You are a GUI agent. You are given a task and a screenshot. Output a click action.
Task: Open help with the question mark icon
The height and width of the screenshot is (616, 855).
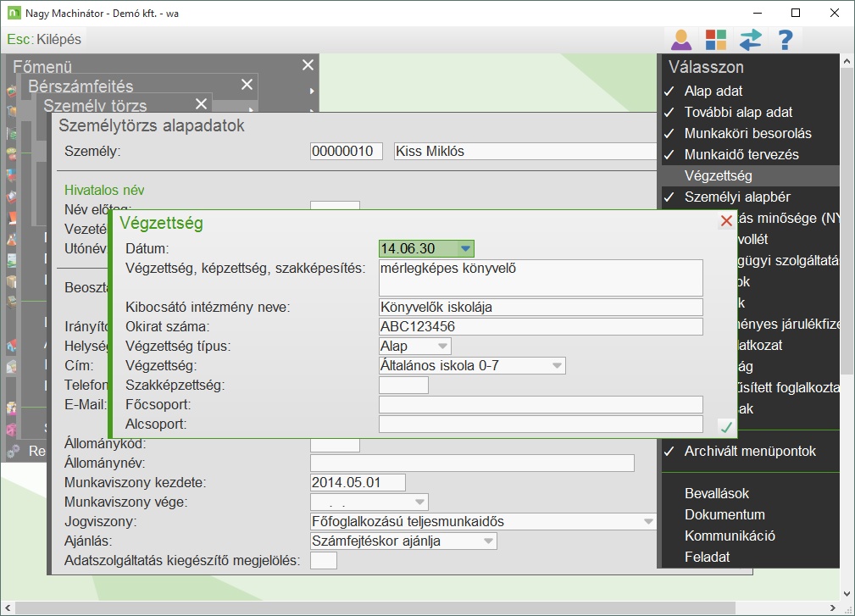click(x=786, y=40)
